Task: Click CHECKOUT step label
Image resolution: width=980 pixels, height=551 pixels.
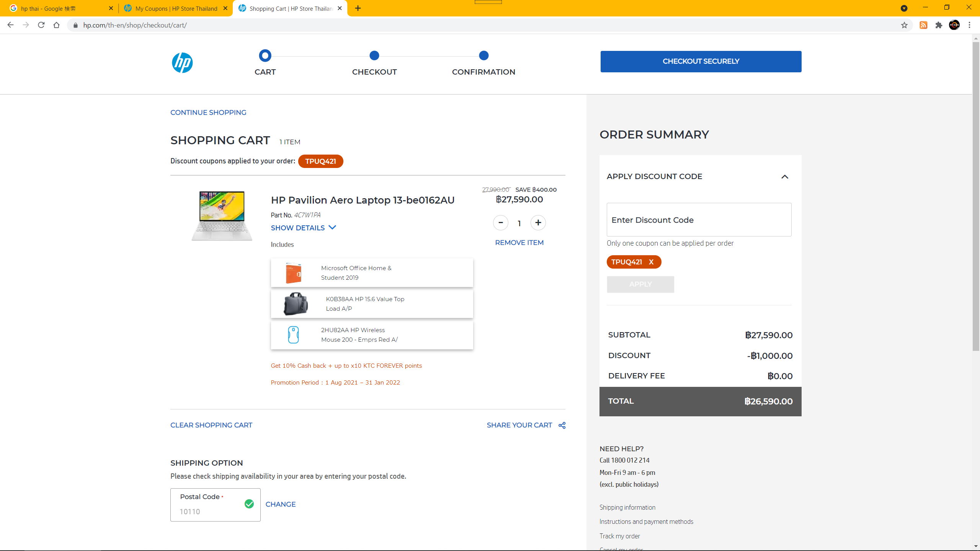Action: point(374,72)
